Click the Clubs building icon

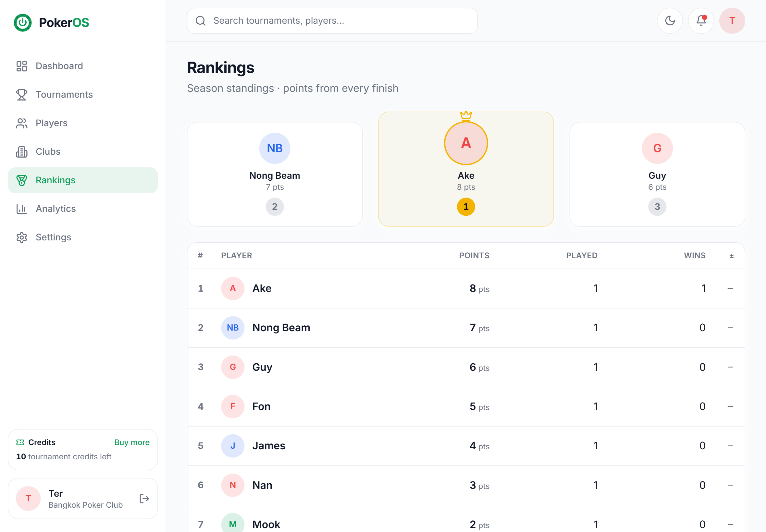pyautogui.click(x=22, y=152)
